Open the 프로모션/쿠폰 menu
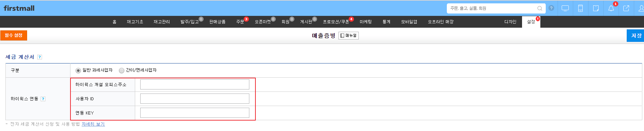The image size is (644, 131). [x=336, y=22]
